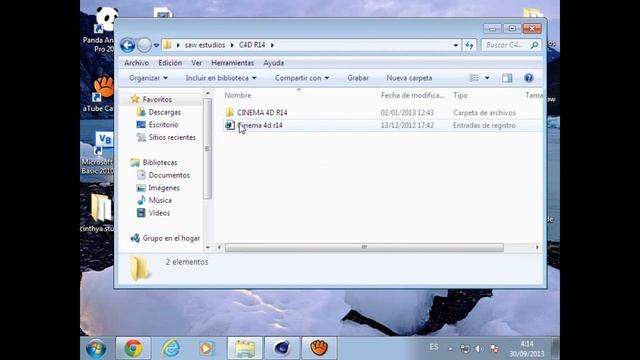
Task: Open Google Chrome from the taskbar
Action: coord(133,349)
